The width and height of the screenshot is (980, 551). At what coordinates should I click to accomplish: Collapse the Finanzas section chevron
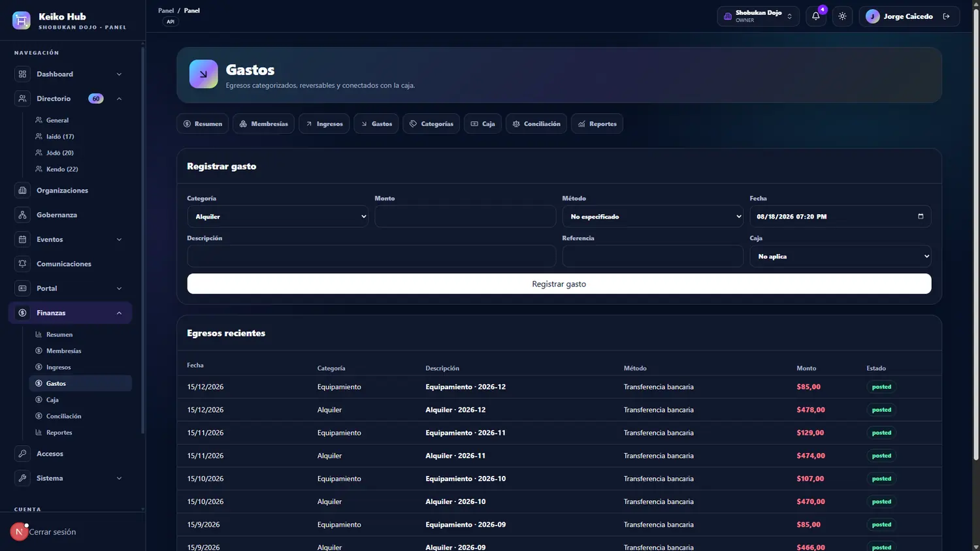point(119,313)
